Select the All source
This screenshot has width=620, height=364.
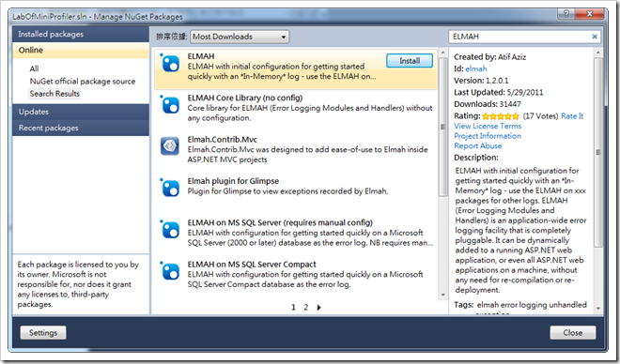tap(34, 68)
